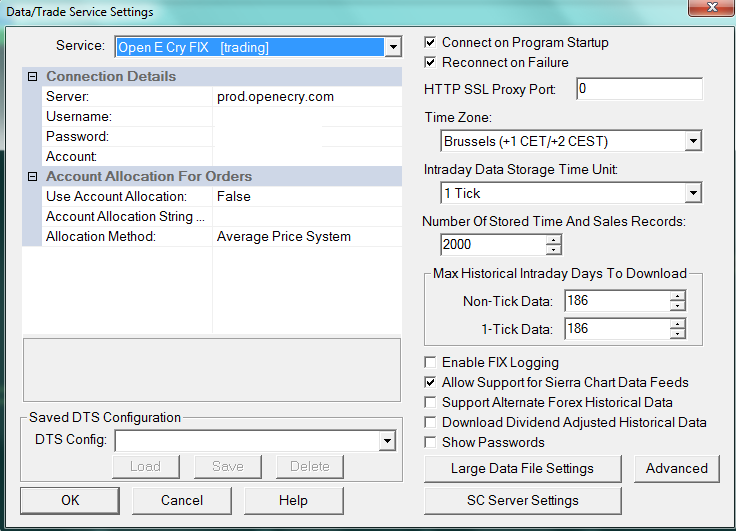Viewport: 736px width, 531px height.
Task: Decrease the Time And Sales Records value
Action: click(x=554, y=250)
